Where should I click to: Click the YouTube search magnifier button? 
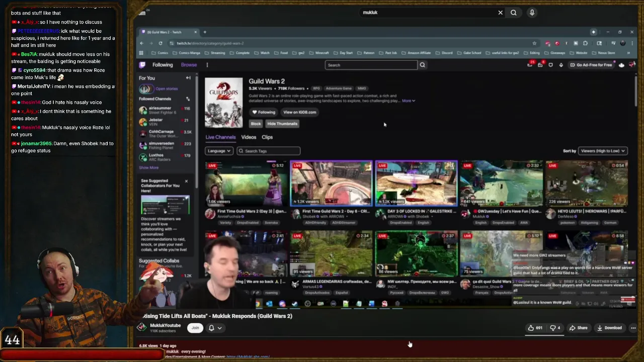point(513,13)
